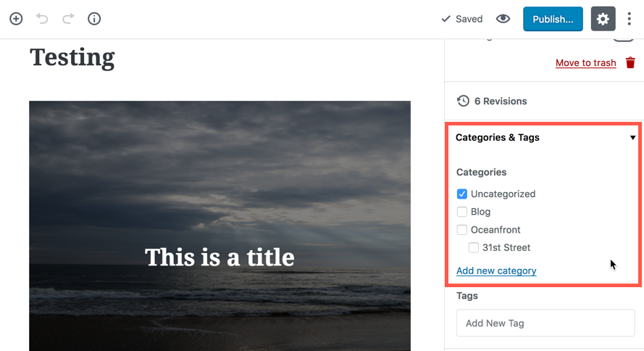Undo the last change
The image size is (644, 351).
coord(42,19)
